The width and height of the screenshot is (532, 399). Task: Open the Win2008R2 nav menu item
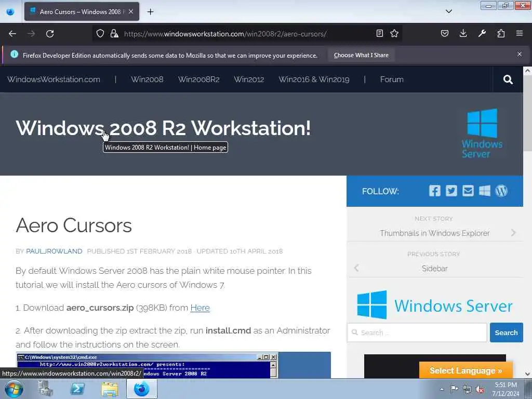point(199,79)
